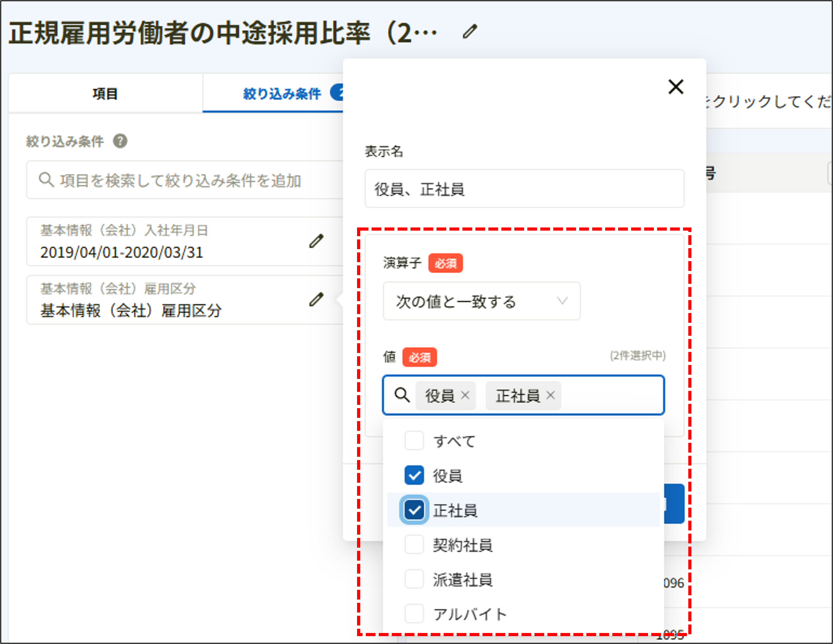
Task: Remove the 正社員 chip with its × icon
Action: coord(551,396)
